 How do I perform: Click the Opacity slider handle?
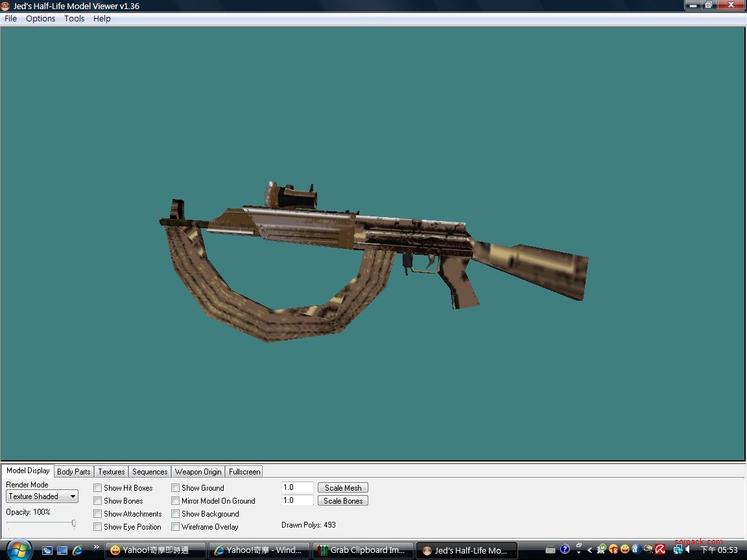coord(73,523)
